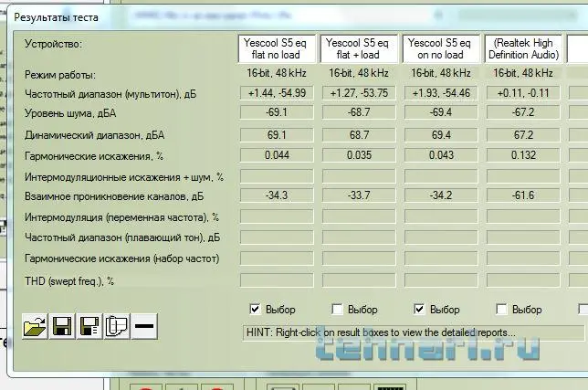The image size is (588, 390).
Task: Click 'Взаимное проникновение каналов, дБ' label
Action: 114,196
